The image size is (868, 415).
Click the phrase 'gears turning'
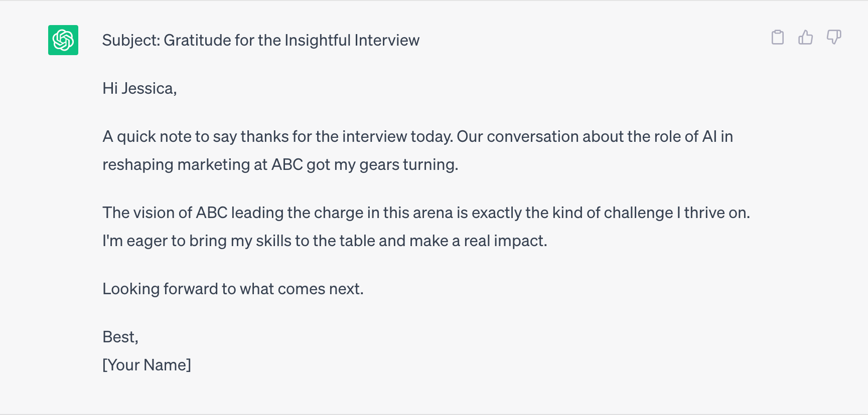[408, 164]
